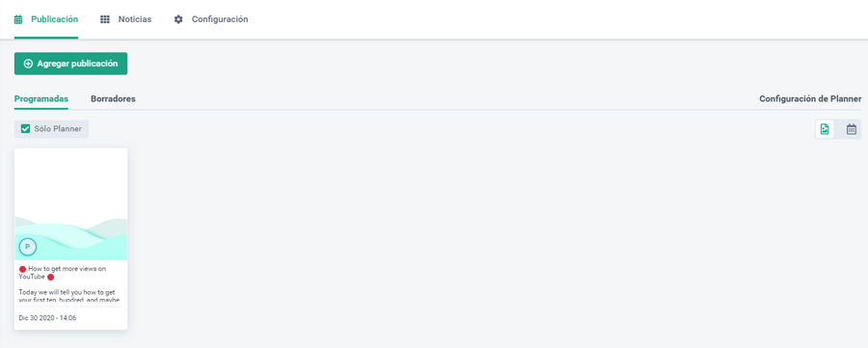868x348 pixels.
Task: Click the Sólo Planner filter label
Action: tap(58, 129)
